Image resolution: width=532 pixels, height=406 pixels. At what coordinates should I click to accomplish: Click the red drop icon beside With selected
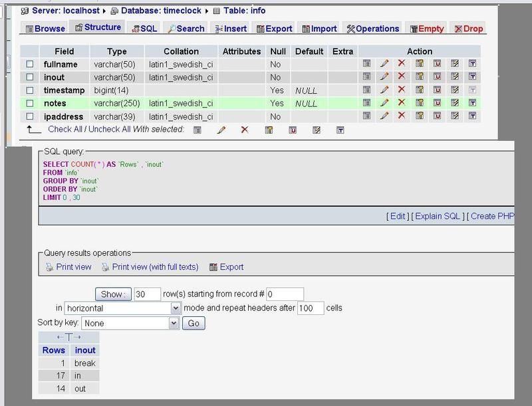pos(244,130)
